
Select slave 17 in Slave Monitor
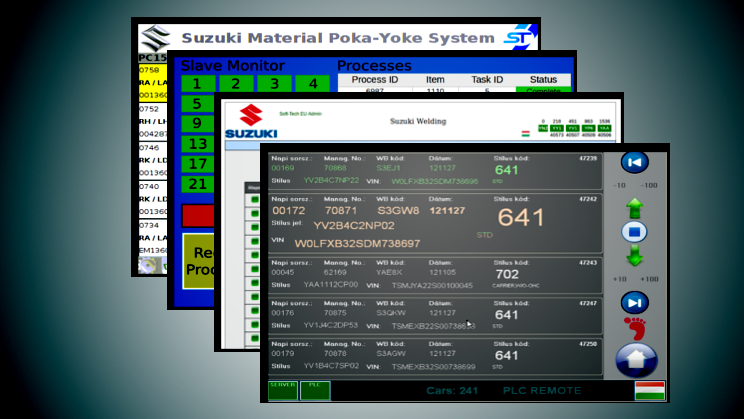[197, 164]
